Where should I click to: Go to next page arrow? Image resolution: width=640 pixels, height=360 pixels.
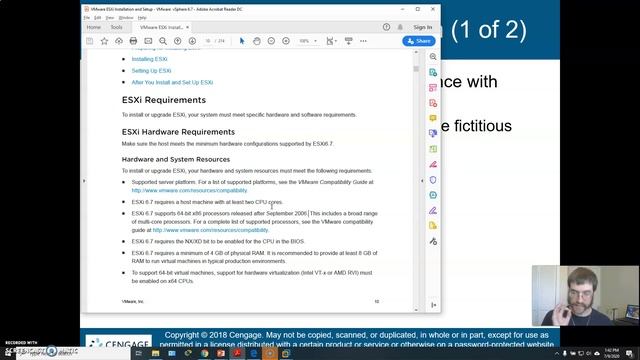pos(192,41)
